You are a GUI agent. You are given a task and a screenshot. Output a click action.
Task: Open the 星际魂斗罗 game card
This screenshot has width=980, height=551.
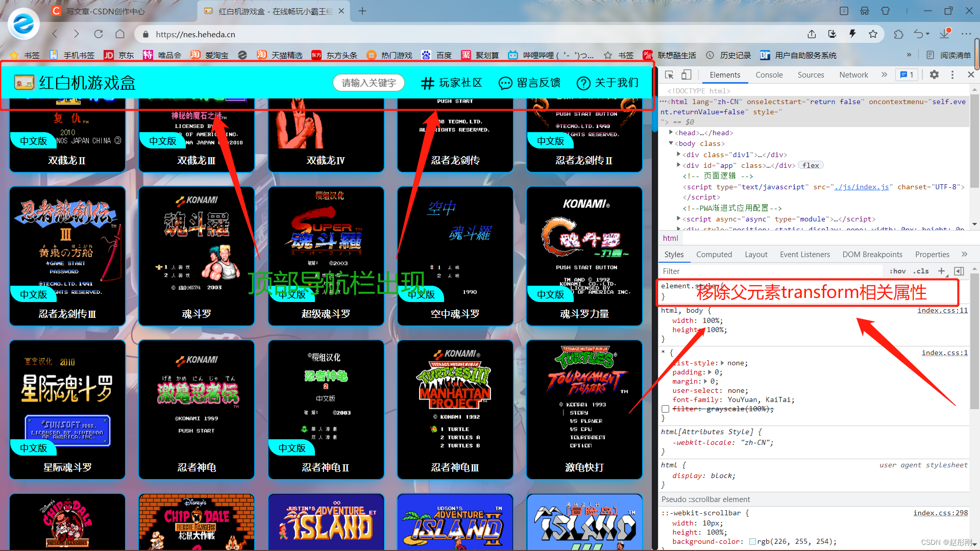pyautogui.click(x=67, y=410)
